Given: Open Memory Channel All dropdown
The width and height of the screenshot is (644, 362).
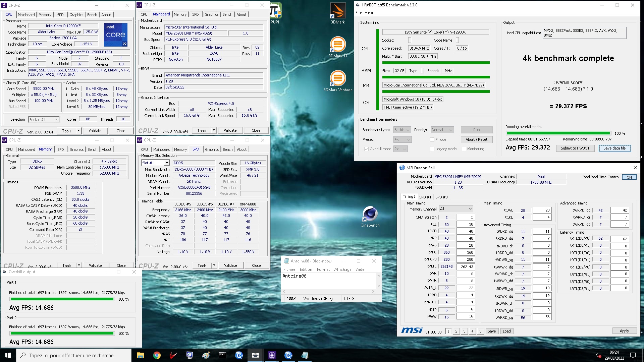Looking at the screenshot, I should (x=456, y=209).
